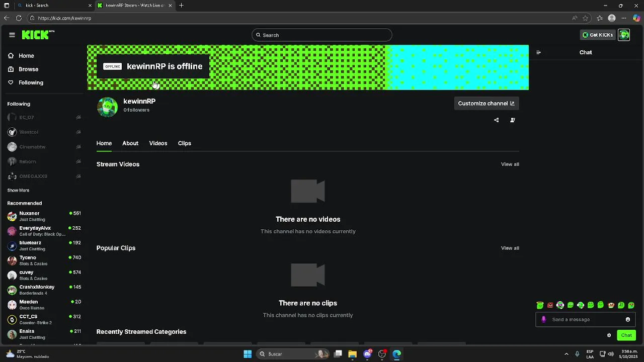Image resolution: width=644 pixels, height=362 pixels.
Task: Open Task View on taskbar
Action: (x=338, y=354)
